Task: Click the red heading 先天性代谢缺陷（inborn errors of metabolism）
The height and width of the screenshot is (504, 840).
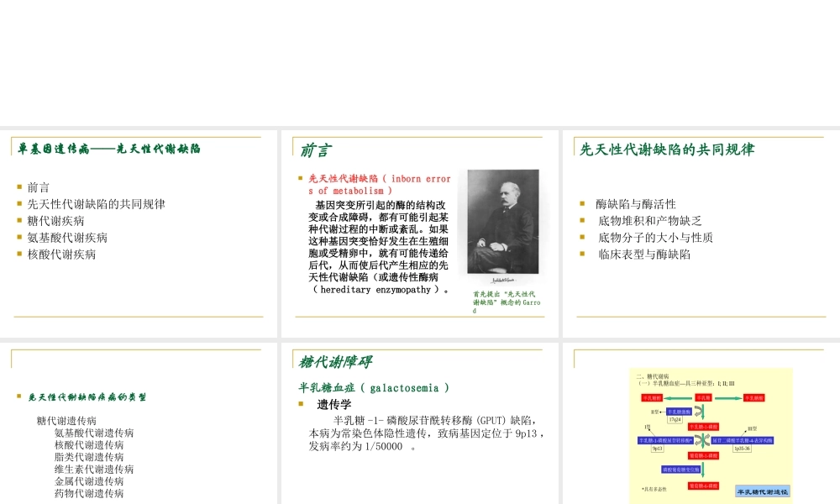Action: click(378, 184)
